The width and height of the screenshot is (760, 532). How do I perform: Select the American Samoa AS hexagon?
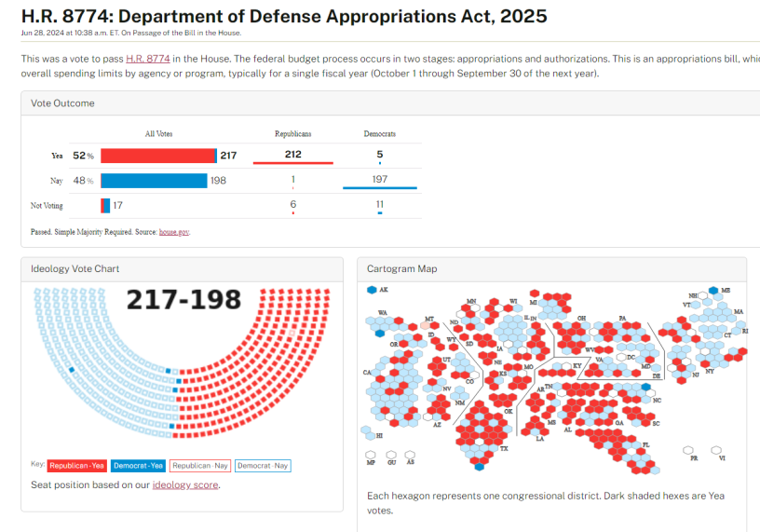(x=410, y=455)
